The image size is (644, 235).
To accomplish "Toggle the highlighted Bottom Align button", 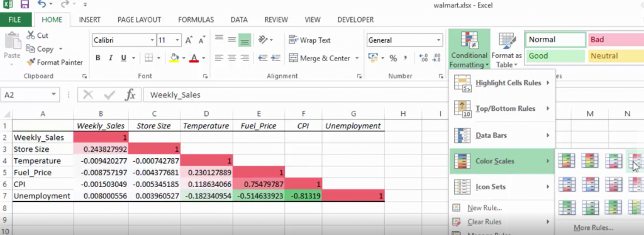I will [x=245, y=40].
